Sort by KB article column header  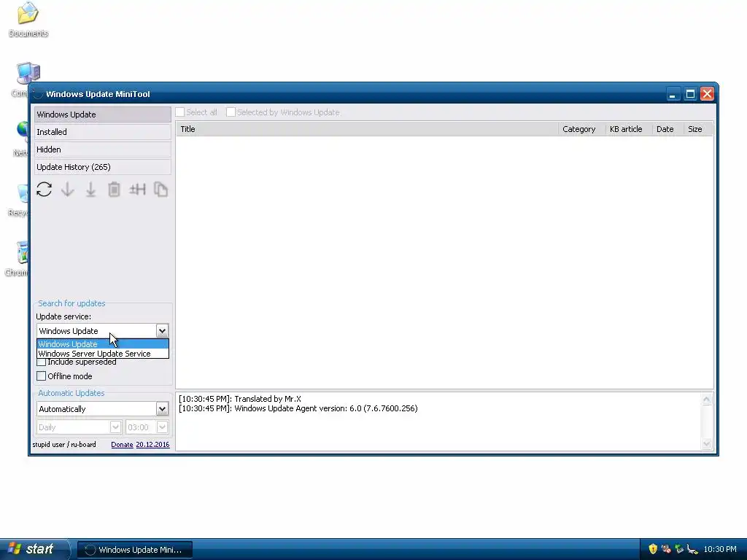point(628,129)
